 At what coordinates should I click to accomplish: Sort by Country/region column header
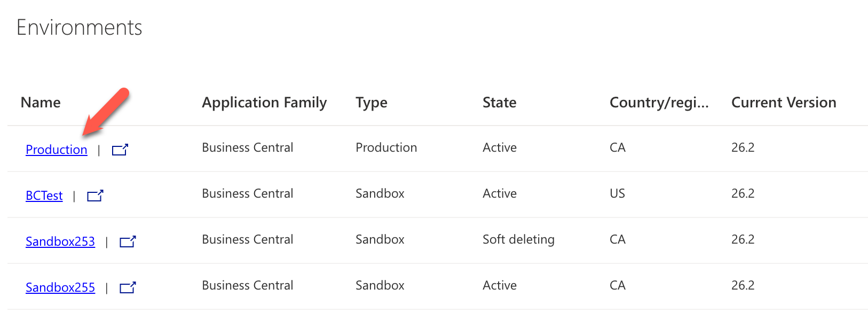[659, 103]
